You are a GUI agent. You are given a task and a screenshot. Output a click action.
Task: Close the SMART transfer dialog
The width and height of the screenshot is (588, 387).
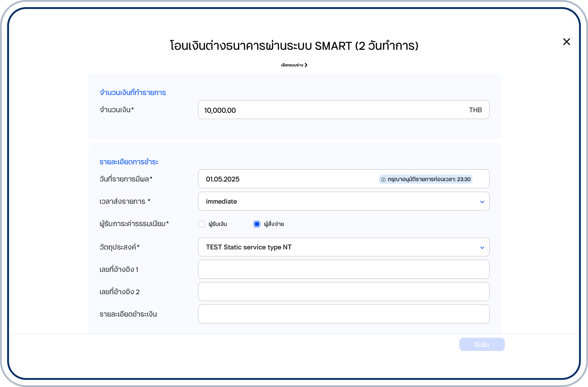(566, 42)
